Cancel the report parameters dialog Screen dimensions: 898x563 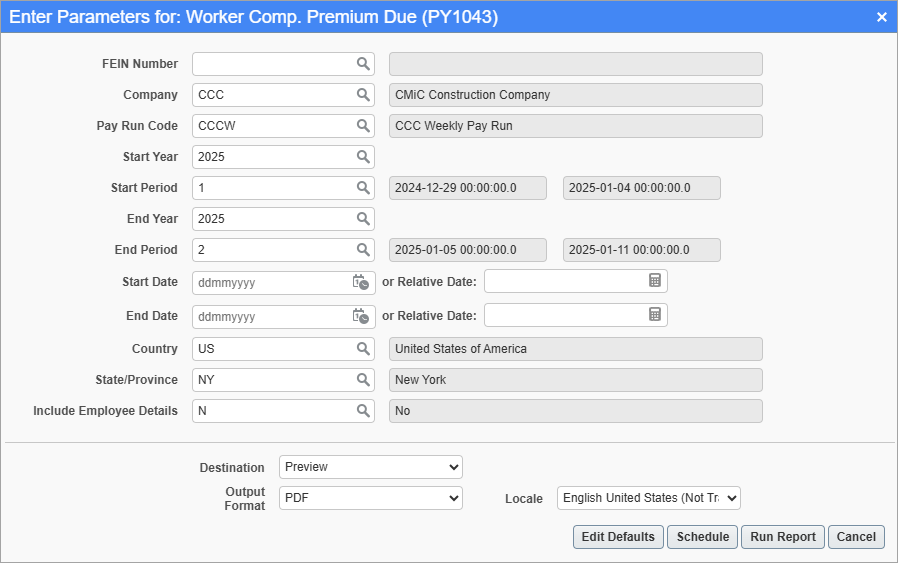tap(856, 537)
